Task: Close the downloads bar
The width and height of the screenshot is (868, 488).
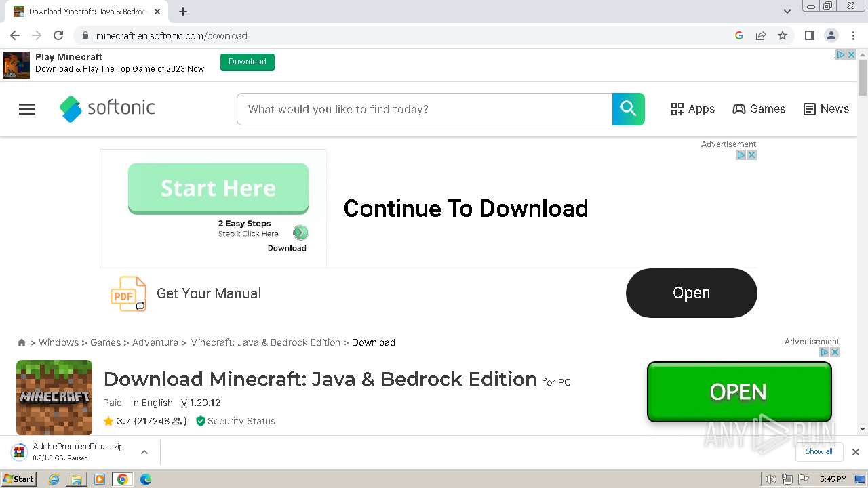Action: pyautogui.click(x=856, y=452)
